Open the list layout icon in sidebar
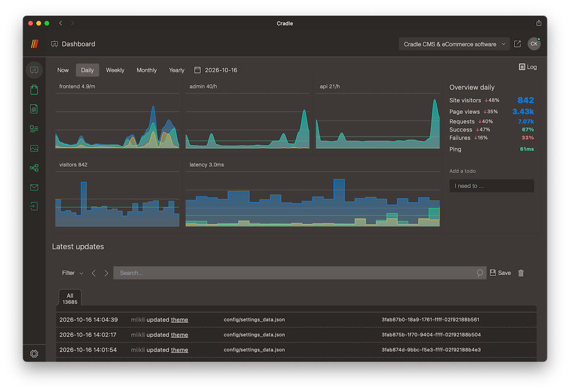This screenshot has height=392, width=570. click(x=34, y=129)
